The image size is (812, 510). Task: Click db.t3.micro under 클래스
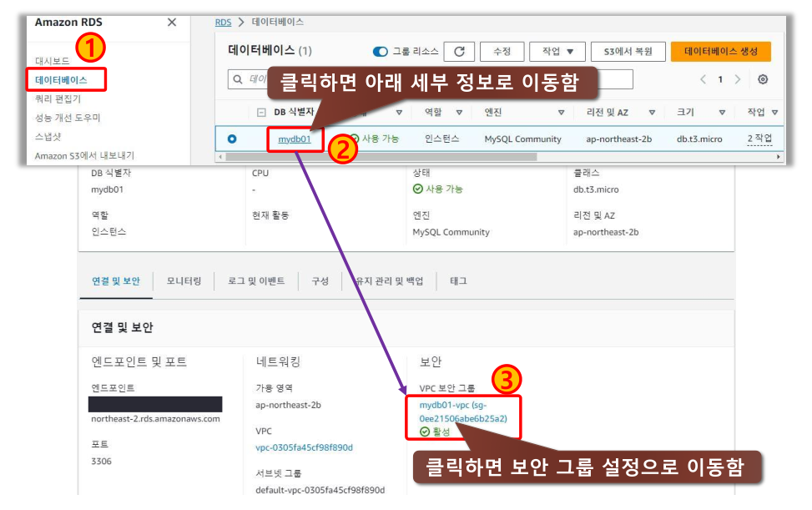tap(596, 189)
